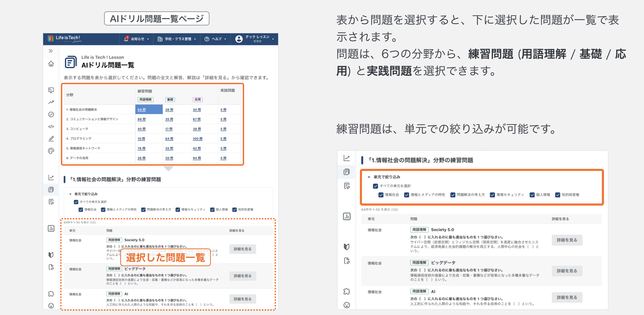This screenshot has width=644, height=315.
Task: Expand the sidebar with the double-chevron icon
Action: point(51,51)
